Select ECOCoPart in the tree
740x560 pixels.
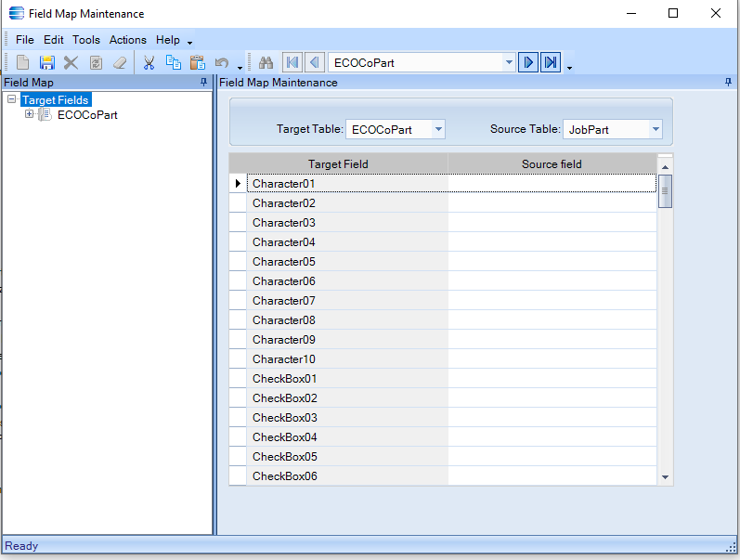coord(87,115)
